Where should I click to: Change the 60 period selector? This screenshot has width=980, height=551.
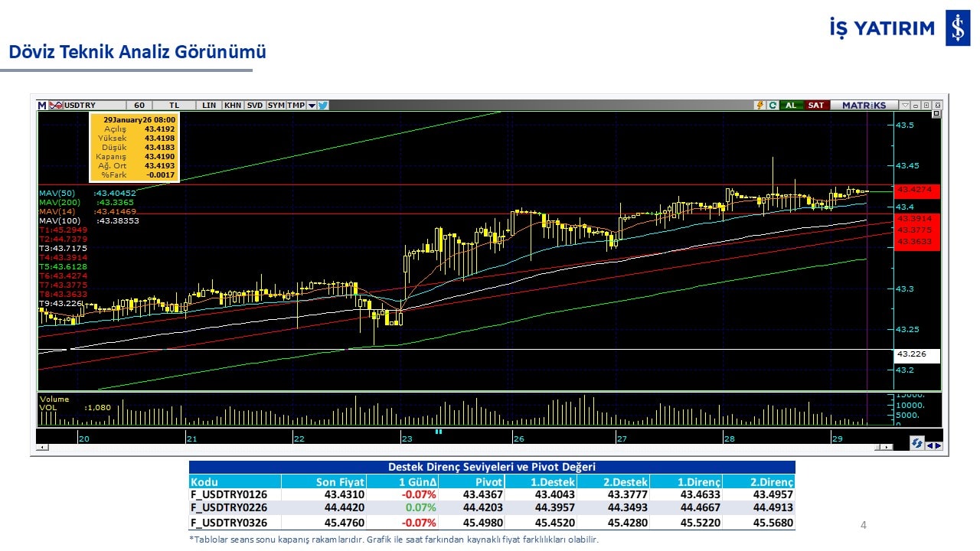coord(139,106)
